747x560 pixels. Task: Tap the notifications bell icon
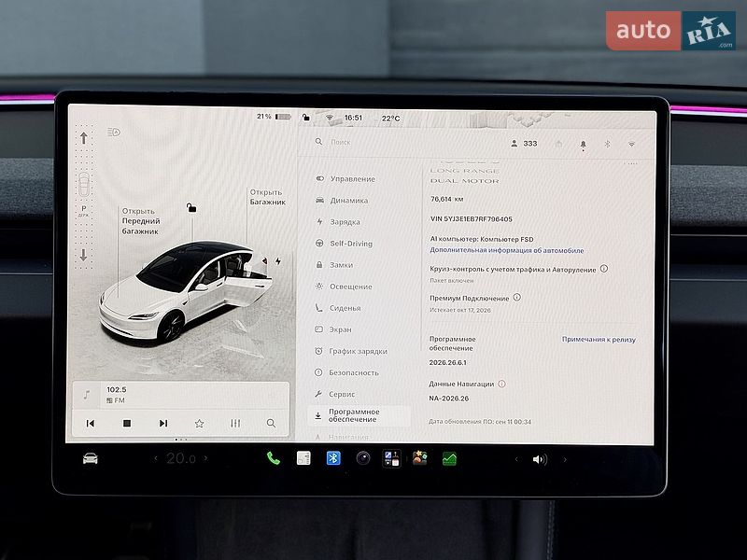click(x=583, y=144)
